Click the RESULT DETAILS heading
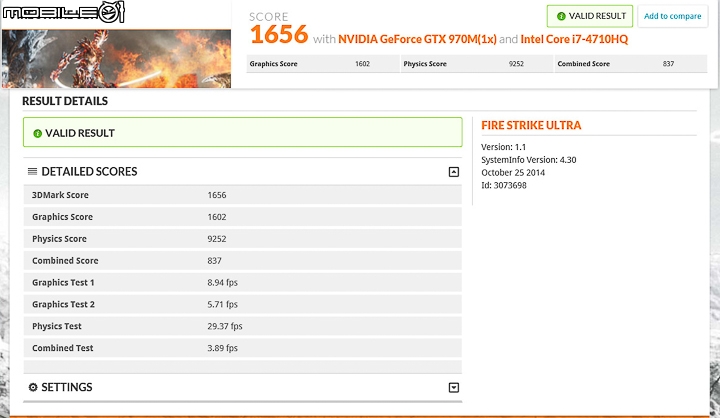 point(65,101)
